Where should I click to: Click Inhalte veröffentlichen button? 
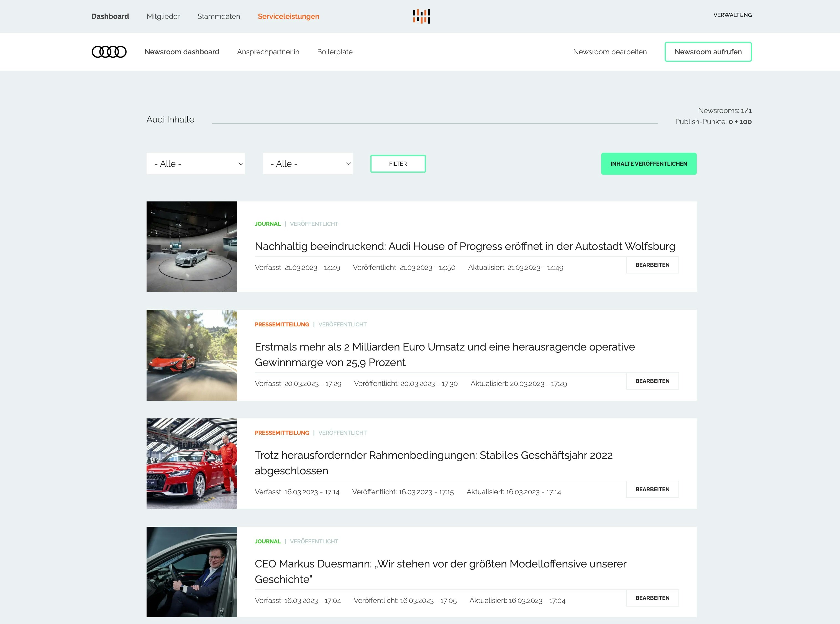tap(649, 163)
